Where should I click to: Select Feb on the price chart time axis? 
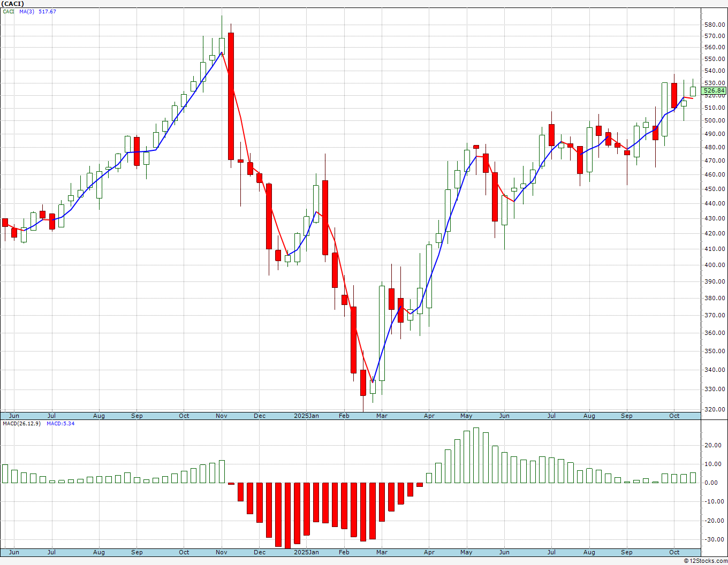click(x=344, y=416)
